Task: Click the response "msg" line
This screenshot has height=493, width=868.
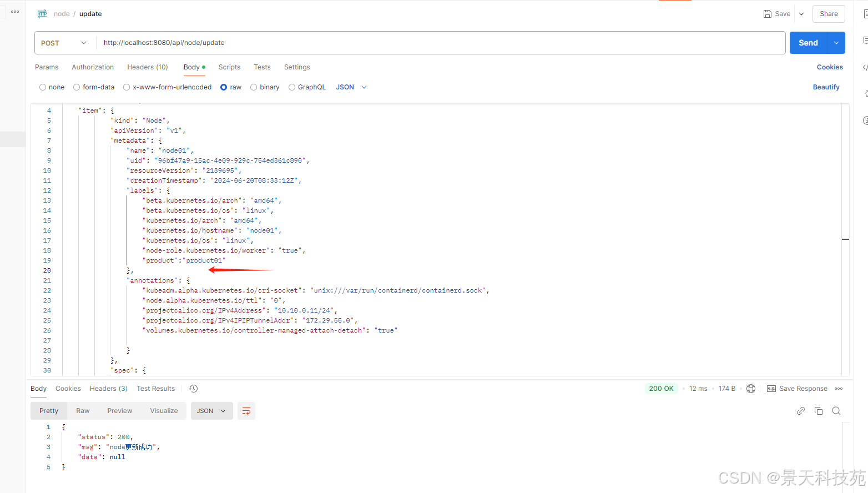Action: [x=119, y=447]
